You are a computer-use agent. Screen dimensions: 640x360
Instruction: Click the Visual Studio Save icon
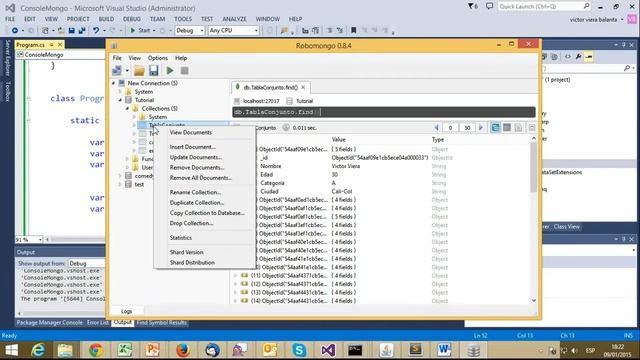(x=71, y=30)
